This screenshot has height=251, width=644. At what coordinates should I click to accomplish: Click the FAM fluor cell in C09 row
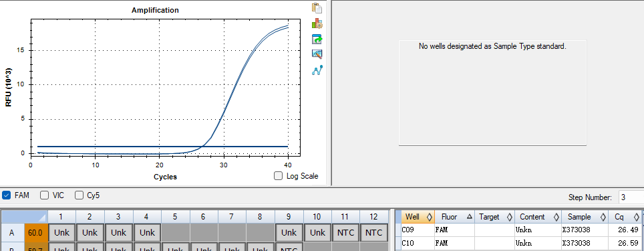pyautogui.click(x=455, y=230)
